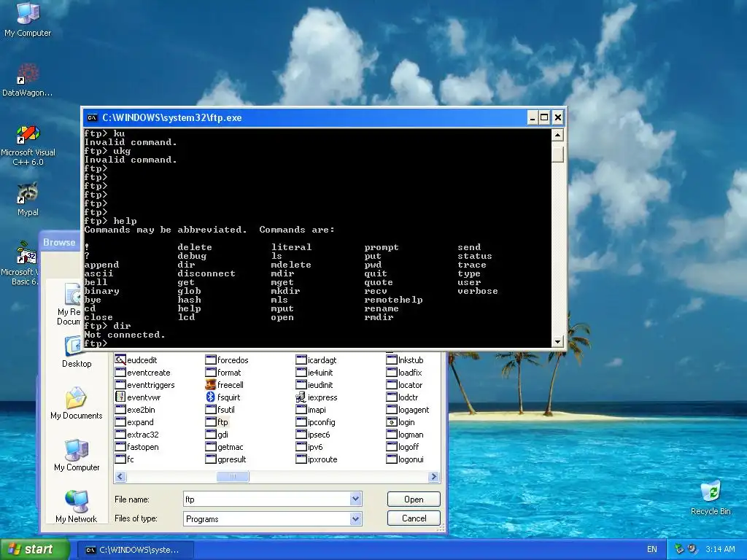
Task: Select the ftp file in the list
Action: [217, 422]
